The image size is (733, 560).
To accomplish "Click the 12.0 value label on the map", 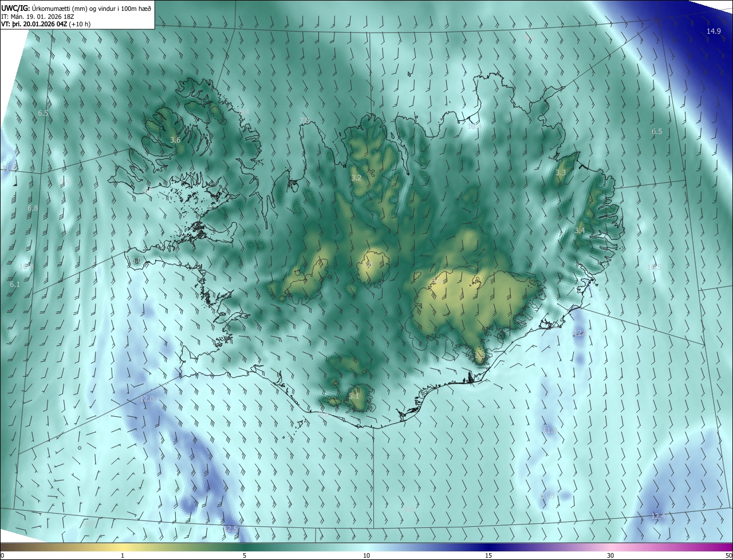I will point(147,399).
